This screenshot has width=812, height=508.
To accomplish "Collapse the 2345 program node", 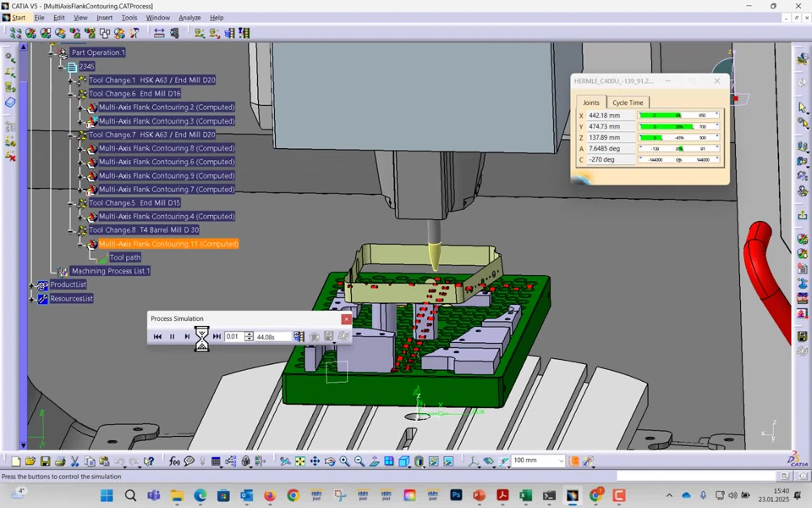I will point(61,67).
